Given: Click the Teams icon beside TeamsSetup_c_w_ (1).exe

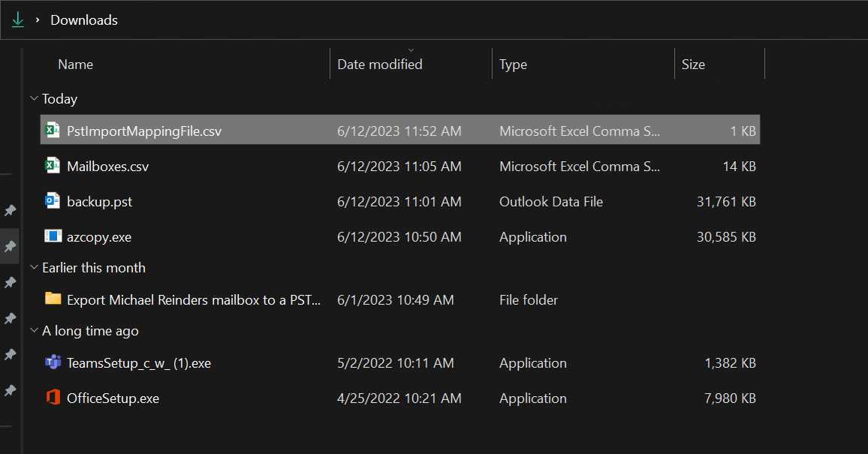Looking at the screenshot, I should 52,362.
